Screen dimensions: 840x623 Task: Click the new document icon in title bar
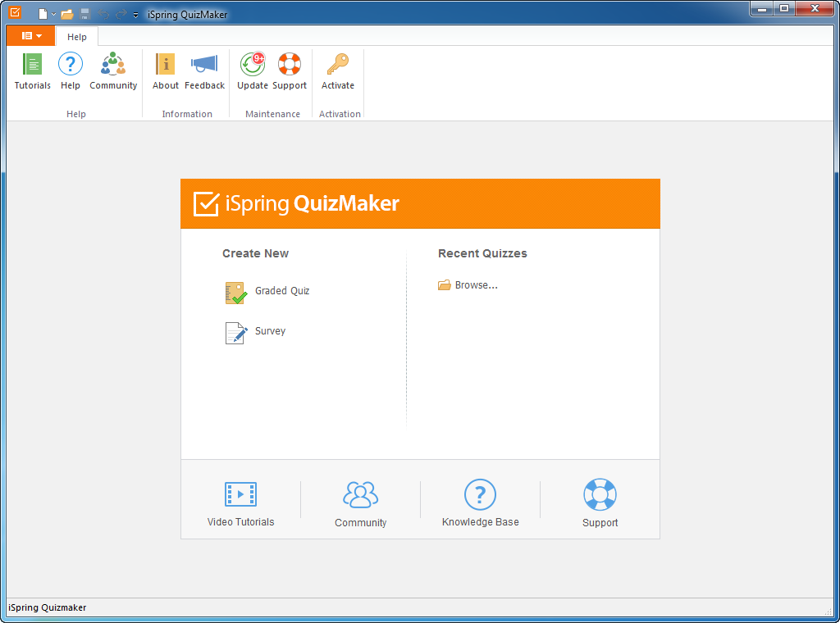pyautogui.click(x=43, y=15)
